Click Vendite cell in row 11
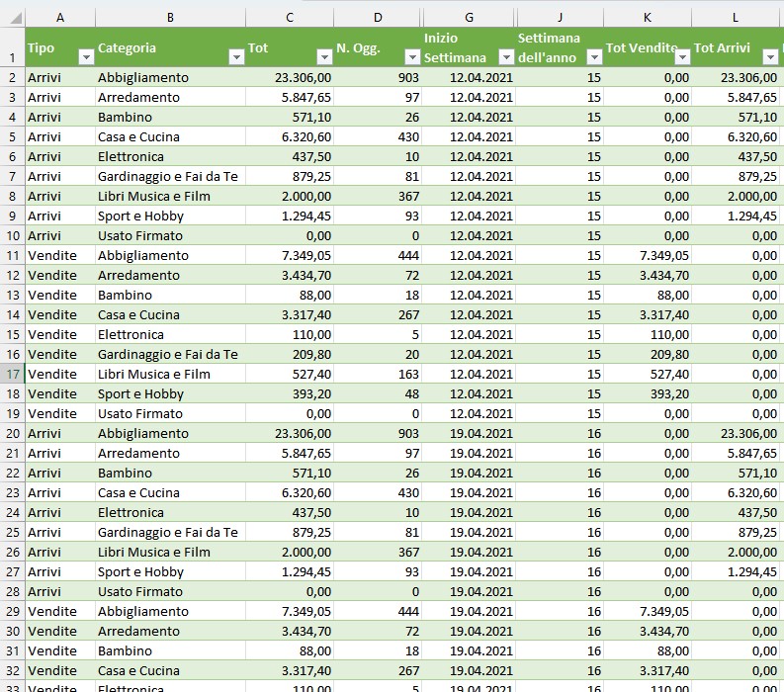The height and width of the screenshot is (692, 784). pos(60,255)
